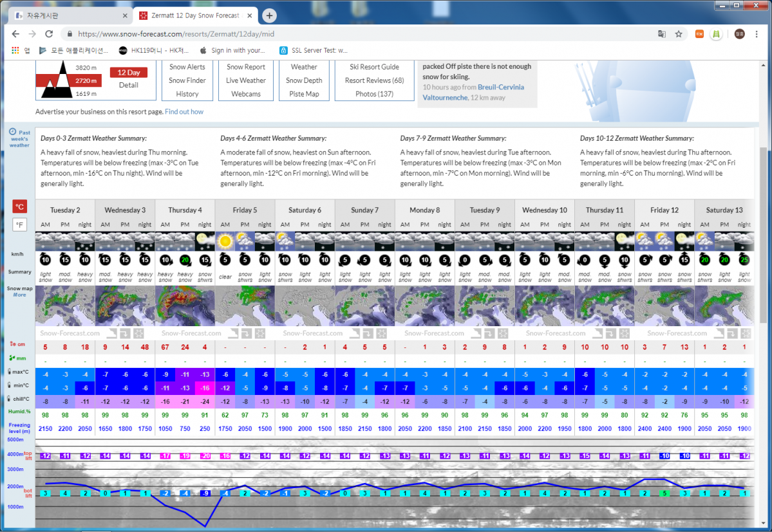Click the wind icon showing 0 for Tuesday 9 AM
The width and height of the screenshot is (772, 532).
(465, 260)
